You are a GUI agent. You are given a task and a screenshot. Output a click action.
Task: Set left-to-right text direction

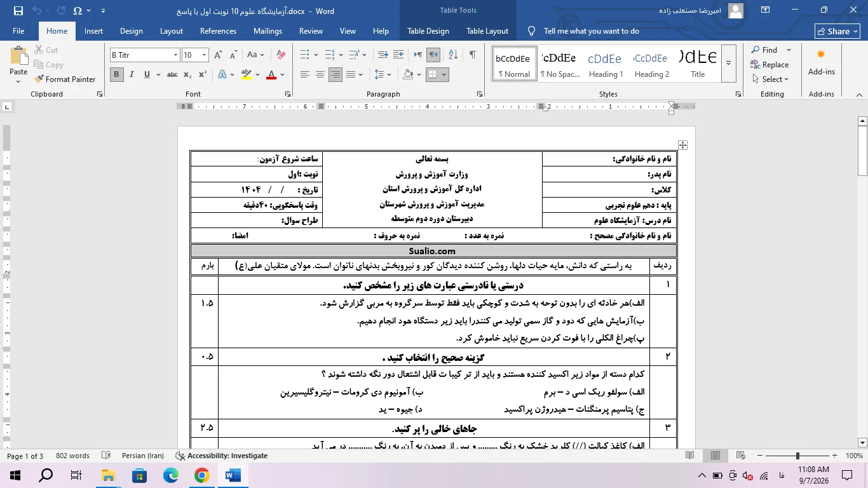pyautogui.click(x=417, y=55)
